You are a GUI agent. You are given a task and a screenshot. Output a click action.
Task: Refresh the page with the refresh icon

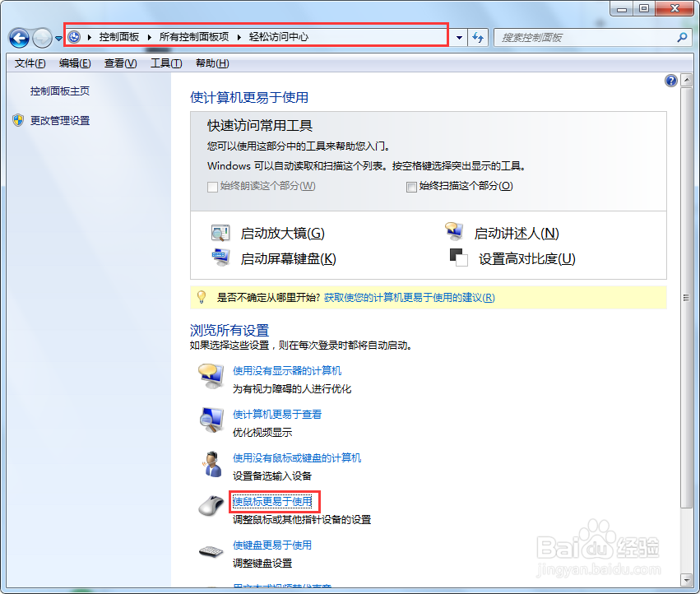[478, 38]
